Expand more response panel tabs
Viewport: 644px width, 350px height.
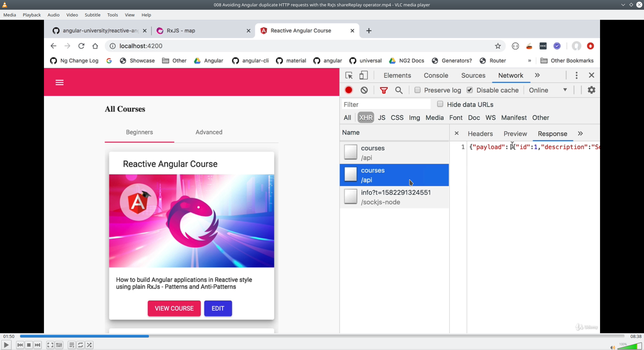[580, 134]
